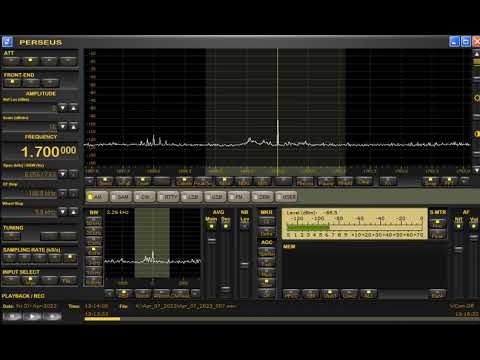Select the widest BW filter button at top

[x=94, y=221]
